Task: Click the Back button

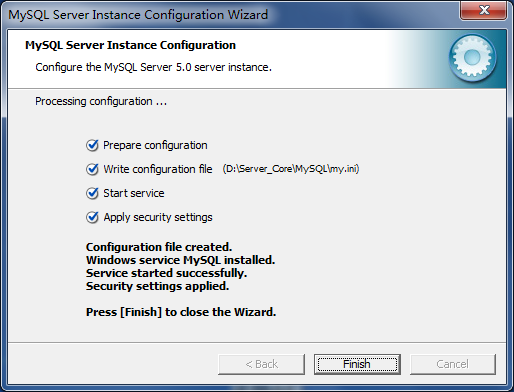Action: coord(261,364)
